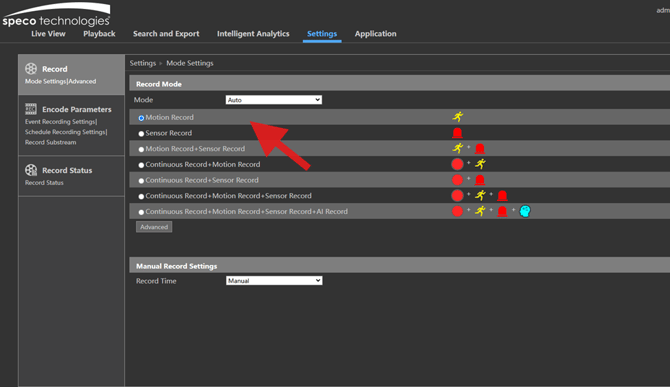Click the Record film reel icon in sidebar
This screenshot has height=387, width=670.
[x=31, y=68]
